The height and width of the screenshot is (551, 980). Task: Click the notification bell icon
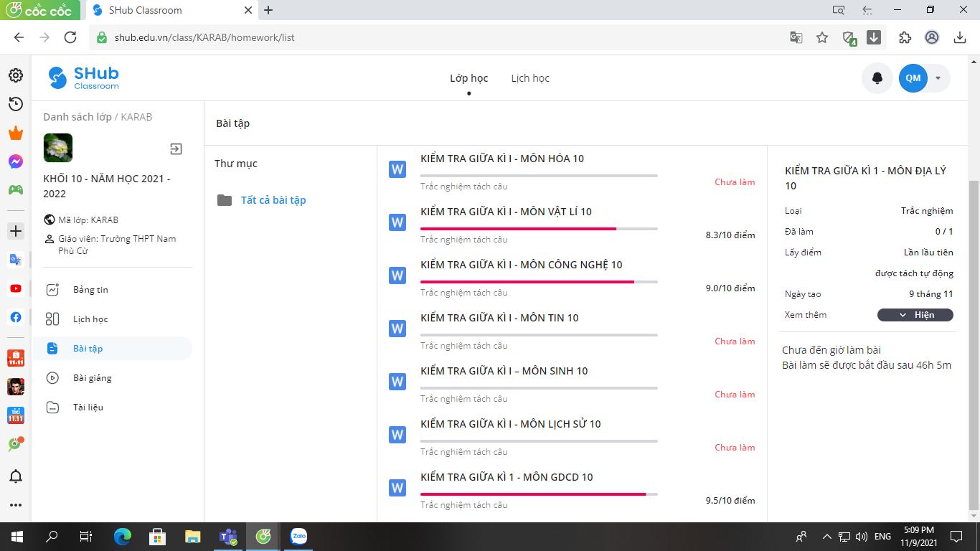tap(877, 78)
